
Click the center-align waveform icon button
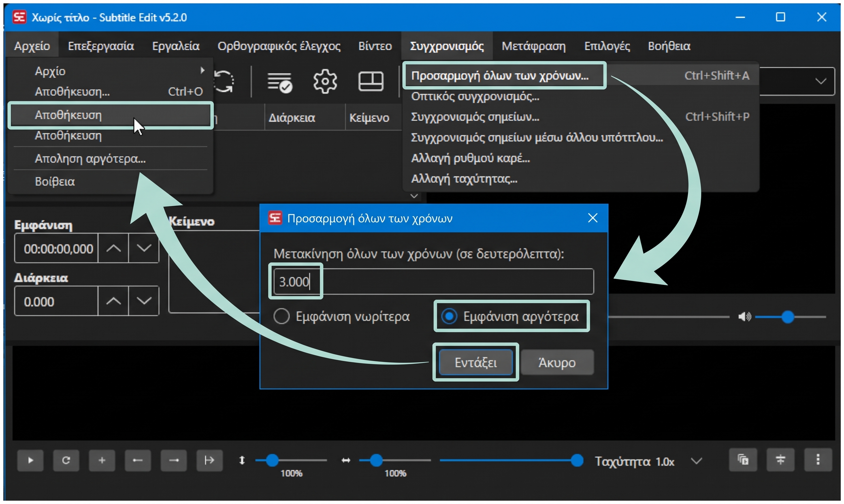click(x=780, y=460)
